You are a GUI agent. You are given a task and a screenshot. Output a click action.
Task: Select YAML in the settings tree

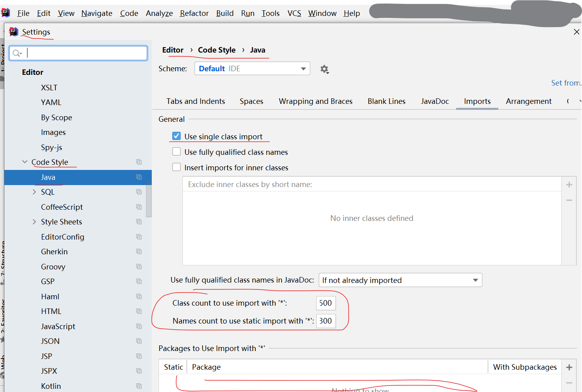point(51,102)
